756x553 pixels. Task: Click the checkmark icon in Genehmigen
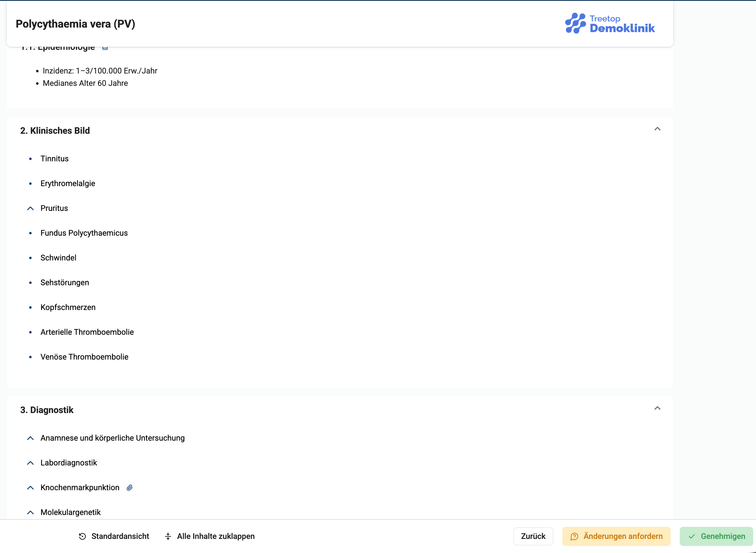(692, 536)
